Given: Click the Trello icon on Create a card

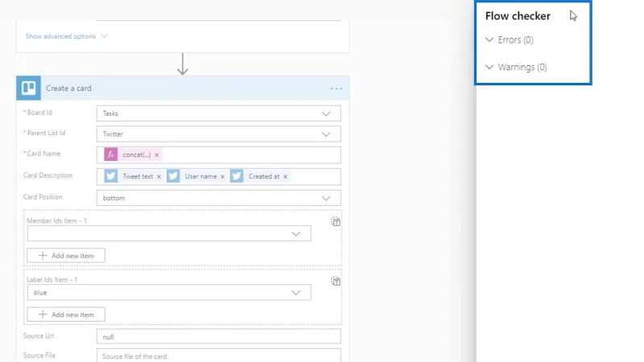Looking at the screenshot, I should [x=28, y=88].
